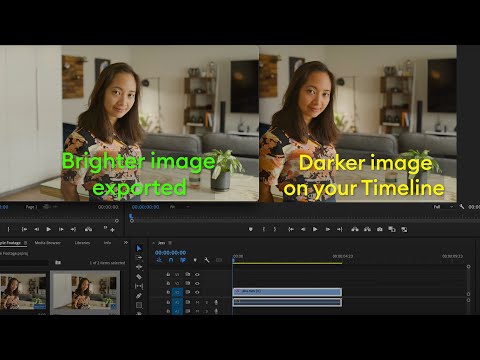
Task: Hide V3 track using its eye icon
Action: coord(197,275)
